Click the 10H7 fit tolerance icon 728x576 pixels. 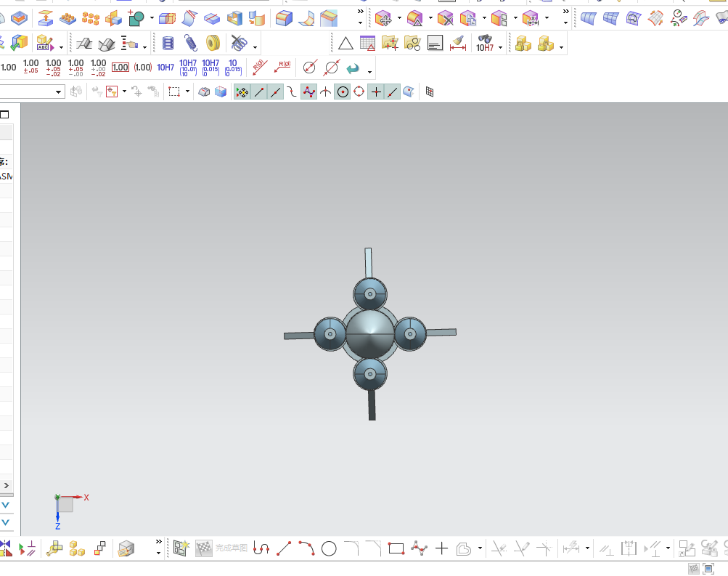click(165, 68)
